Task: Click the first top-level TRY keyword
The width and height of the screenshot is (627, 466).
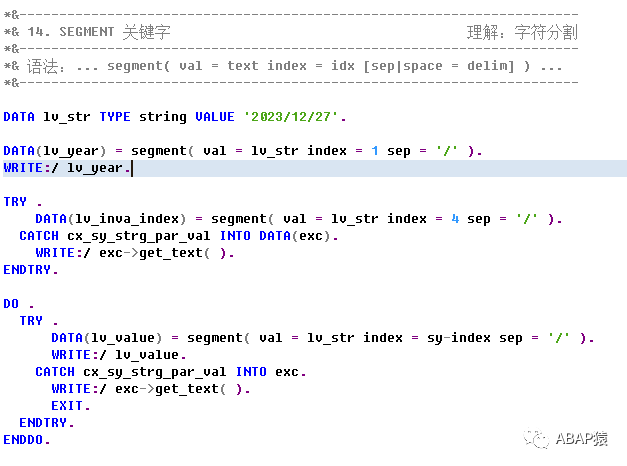Action: 15,202
